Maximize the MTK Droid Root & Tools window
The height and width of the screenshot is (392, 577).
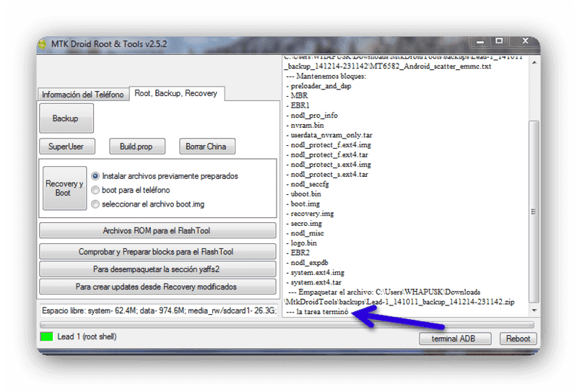[499, 41]
